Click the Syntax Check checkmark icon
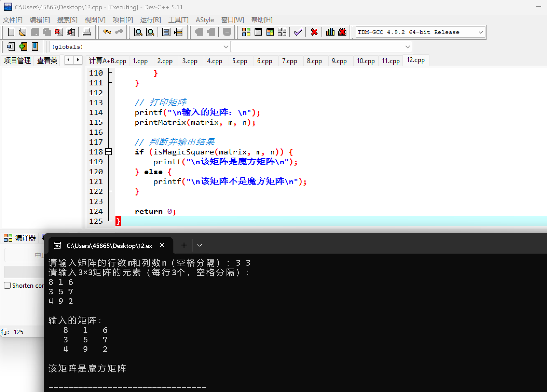The height and width of the screenshot is (392, 547). [298, 32]
